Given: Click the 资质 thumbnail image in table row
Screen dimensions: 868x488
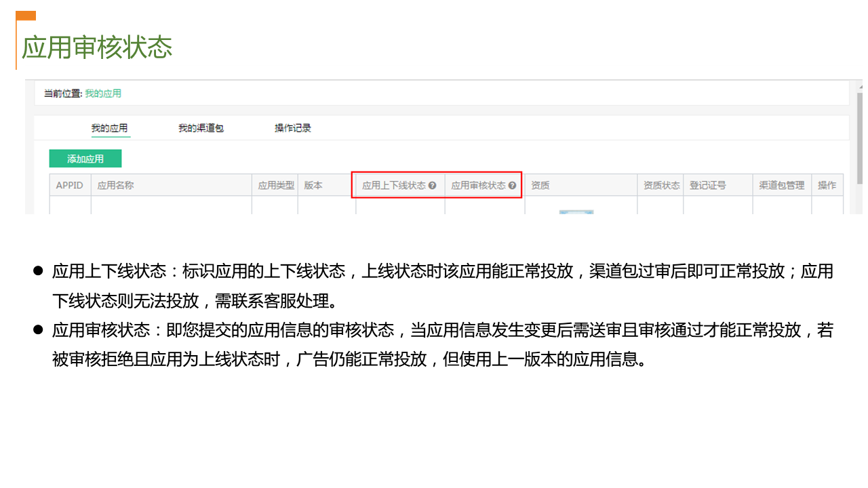Looking at the screenshot, I should (576, 211).
